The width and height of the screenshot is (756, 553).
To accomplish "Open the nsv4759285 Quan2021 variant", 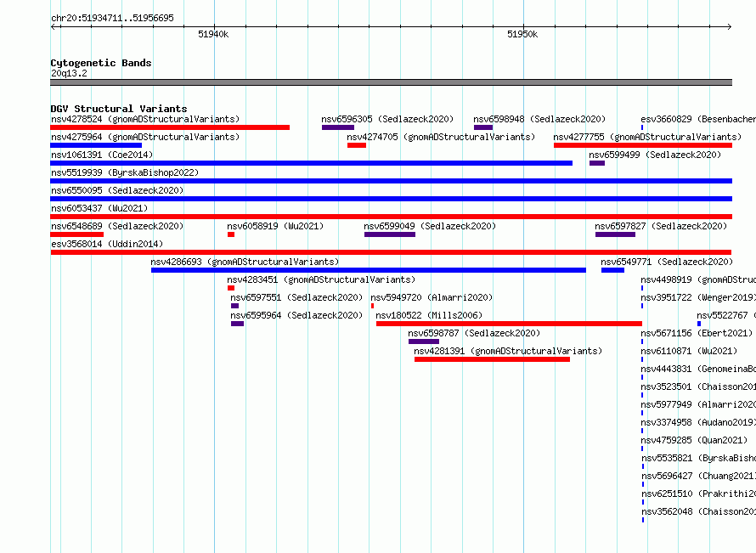I will [x=694, y=440].
